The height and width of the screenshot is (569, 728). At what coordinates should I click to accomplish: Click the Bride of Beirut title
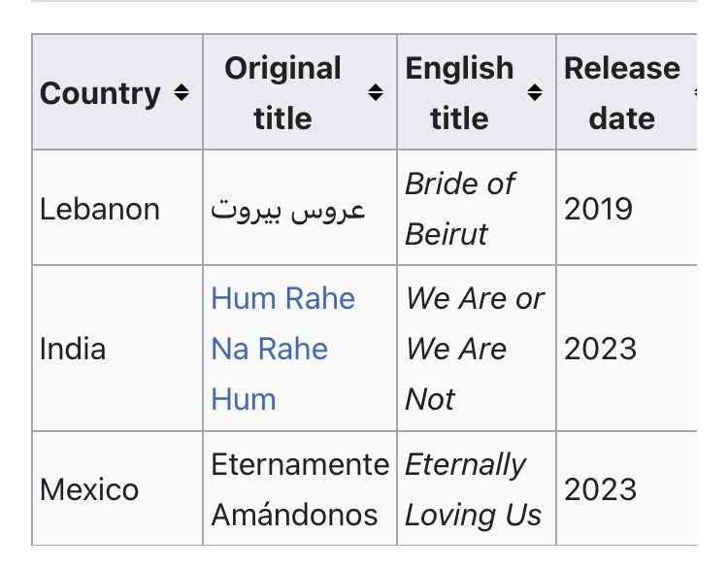tap(459, 209)
